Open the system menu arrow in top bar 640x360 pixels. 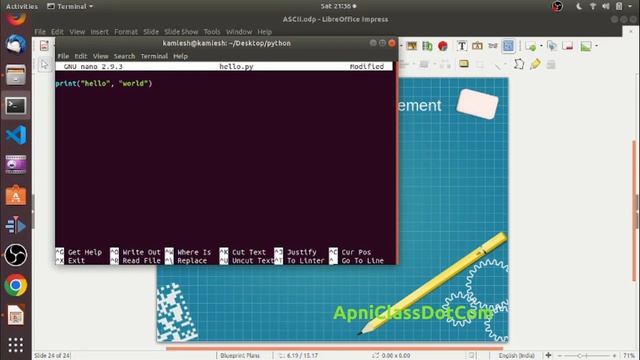(x=630, y=6)
